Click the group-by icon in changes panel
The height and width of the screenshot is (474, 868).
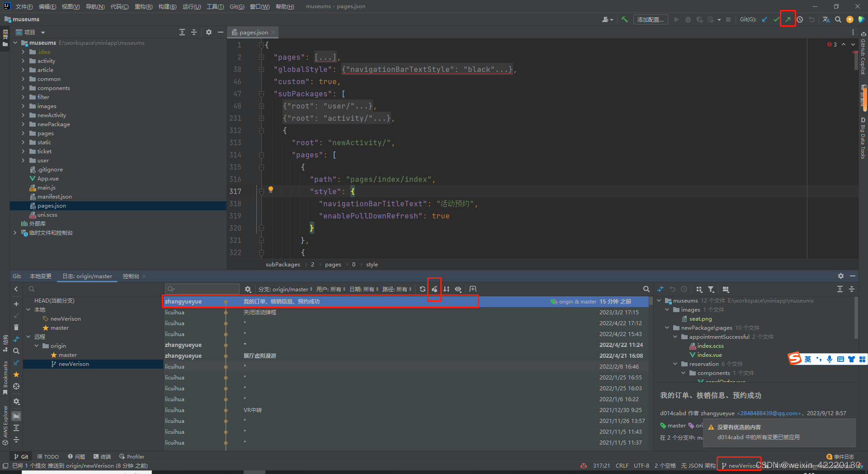tap(699, 289)
